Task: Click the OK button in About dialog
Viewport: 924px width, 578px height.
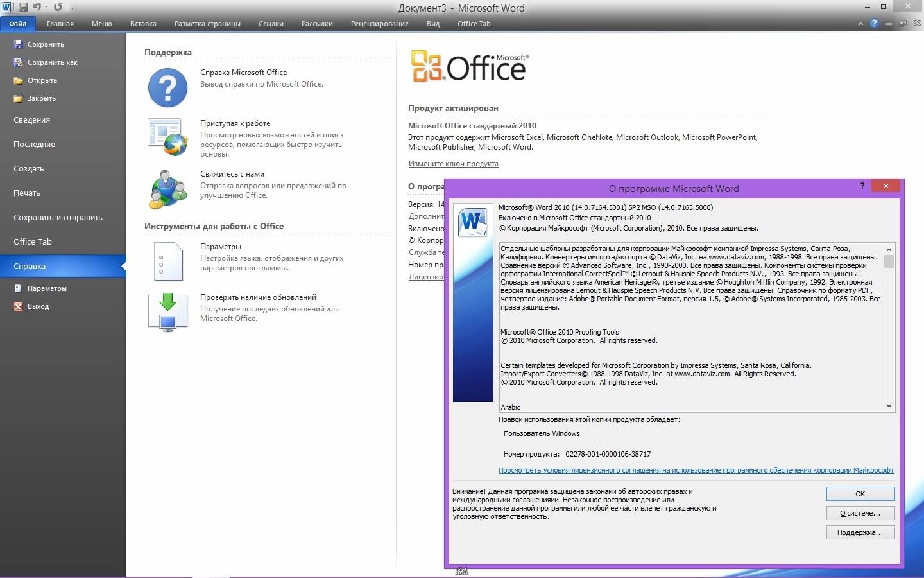Action: pyautogui.click(x=860, y=494)
